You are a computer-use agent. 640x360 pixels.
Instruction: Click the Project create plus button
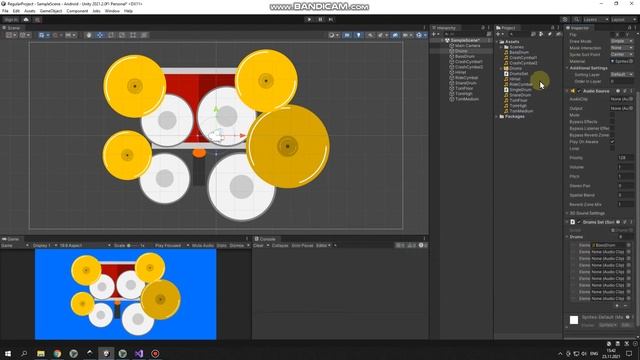pyautogui.click(x=499, y=34)
